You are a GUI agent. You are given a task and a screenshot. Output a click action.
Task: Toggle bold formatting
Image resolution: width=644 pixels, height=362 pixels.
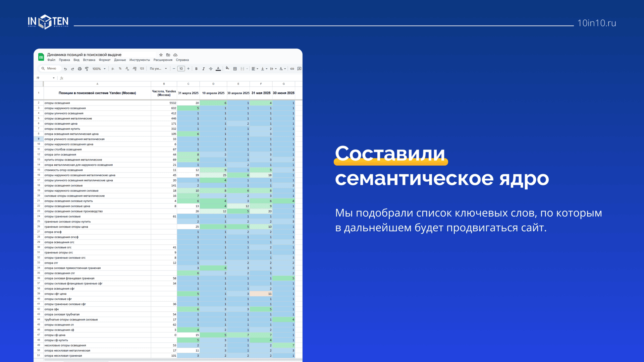tap(196, 69)
